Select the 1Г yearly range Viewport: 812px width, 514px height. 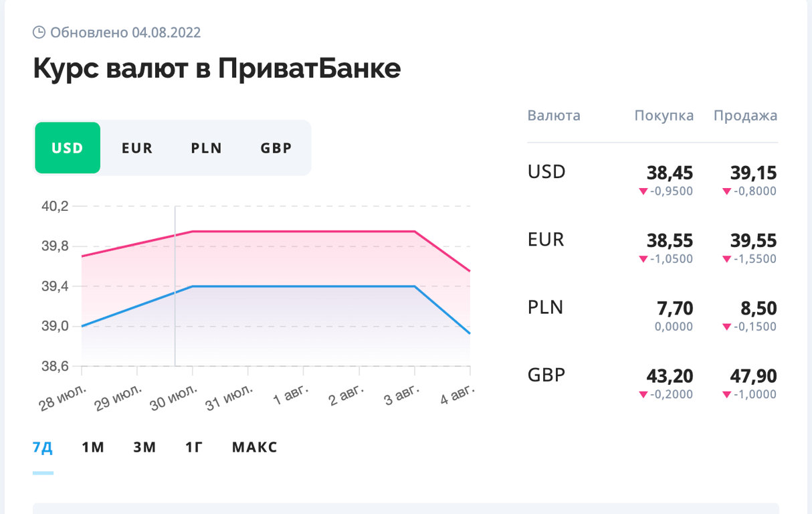(194, 447)
